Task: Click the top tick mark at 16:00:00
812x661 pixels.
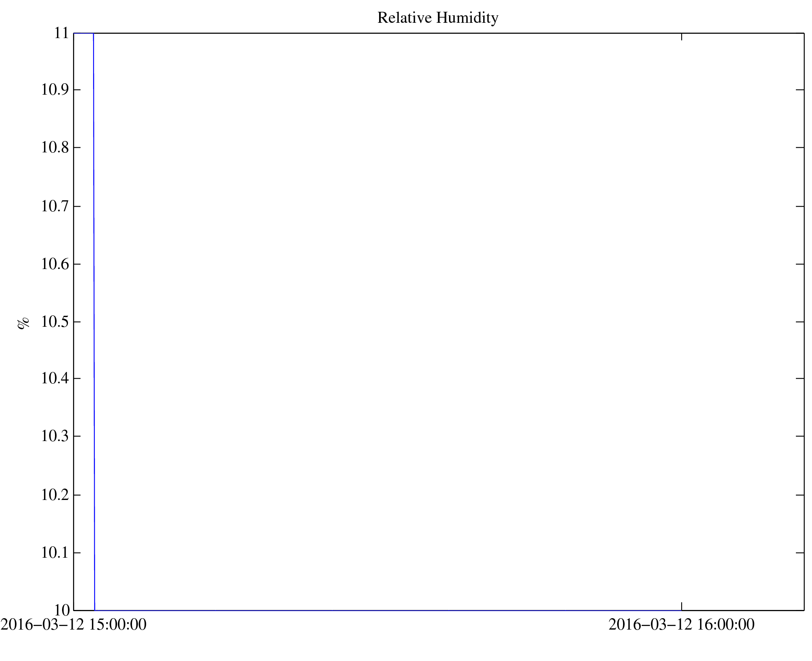Action: point(682,37)
